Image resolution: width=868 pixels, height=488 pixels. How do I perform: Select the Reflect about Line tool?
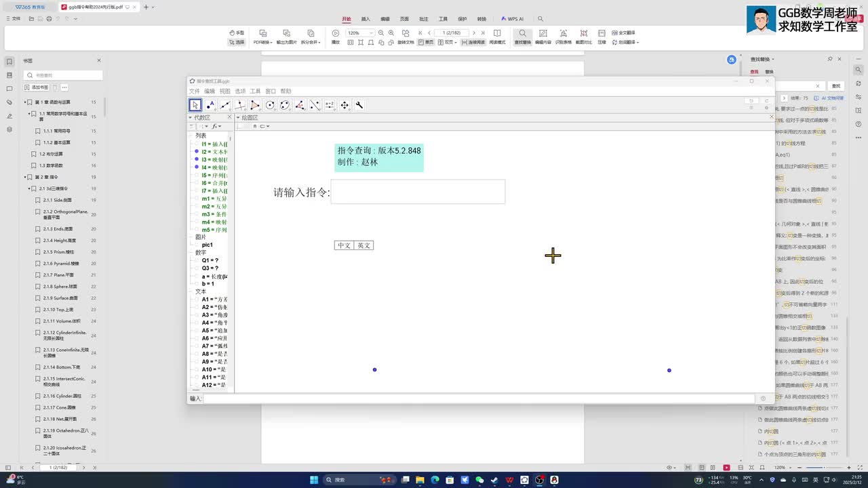click(x=315, y=105)
